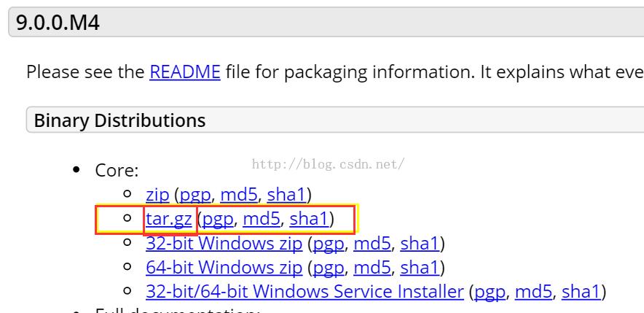Download the Core zip distribution
This screenshot has height=313, width=644.
coord(157,195)
